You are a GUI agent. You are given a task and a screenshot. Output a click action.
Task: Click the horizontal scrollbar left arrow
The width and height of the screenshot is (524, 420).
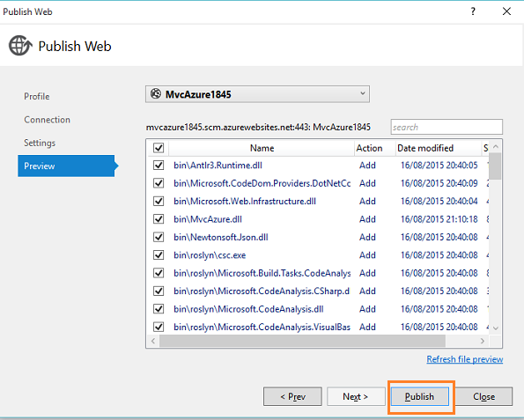(x=153, y=341)
